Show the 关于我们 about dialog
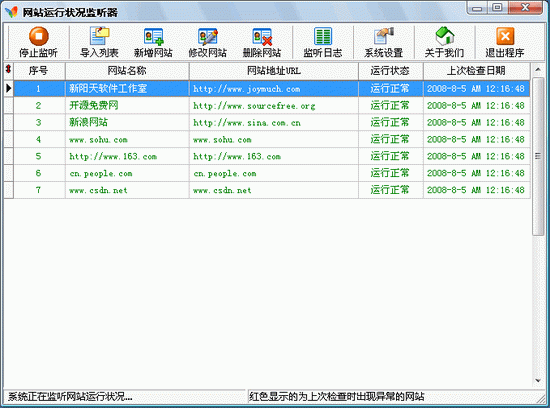Screen dimensions: 550x408 pos(444,42)
